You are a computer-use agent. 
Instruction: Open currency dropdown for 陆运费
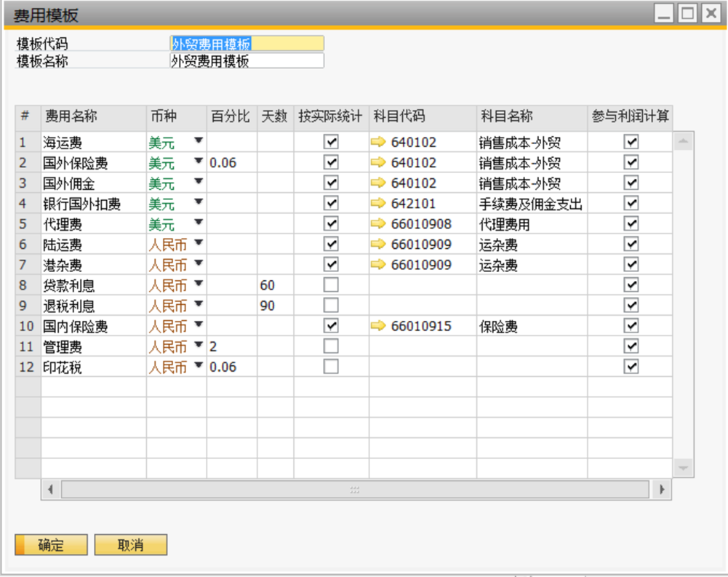click(x=199, y=242)
